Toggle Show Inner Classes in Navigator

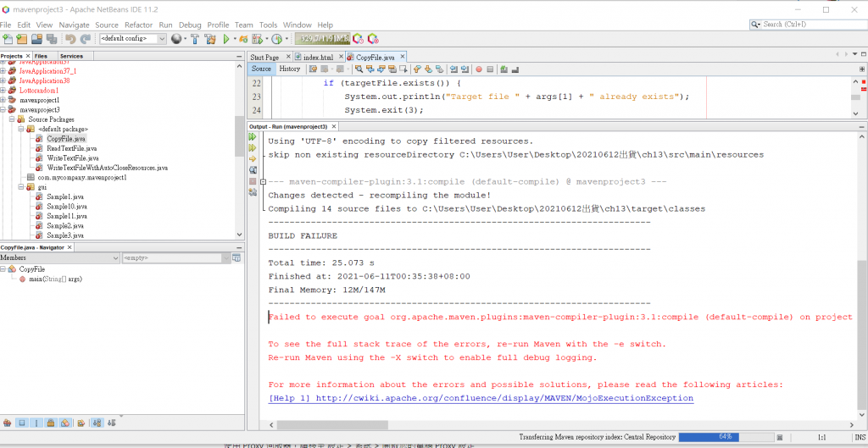pos(65,423)
